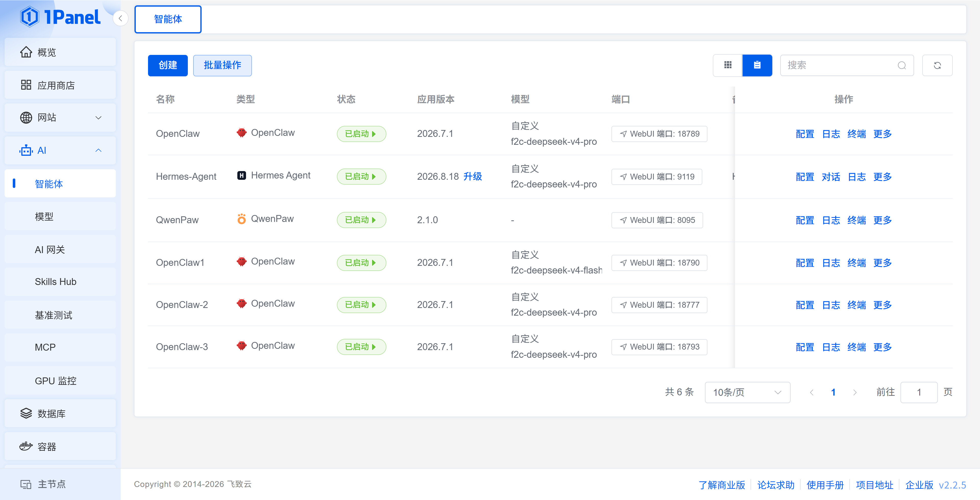The height and width of the screenshot is (500, 980).
Task: Collapse the AI submenu
Action: click(98, 150)
